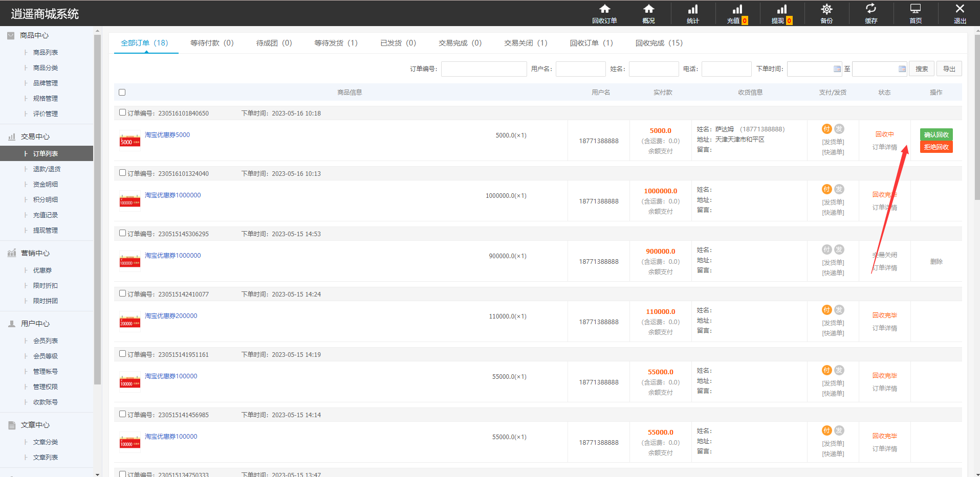Click the 退出 logout X icon
The width and height of the screenshot is (980, 477).
tap(960, 9)
